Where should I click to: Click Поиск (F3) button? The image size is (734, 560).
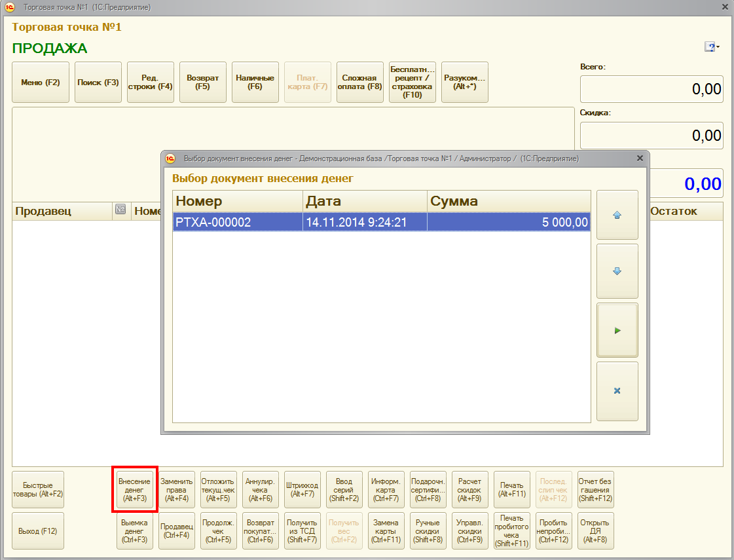(x=98, y=83)
